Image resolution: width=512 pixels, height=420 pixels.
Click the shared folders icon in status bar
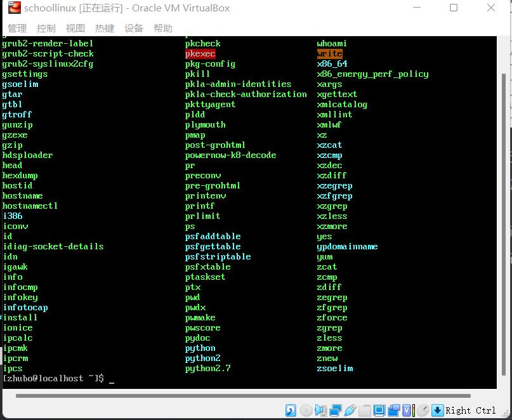(365, 410)
